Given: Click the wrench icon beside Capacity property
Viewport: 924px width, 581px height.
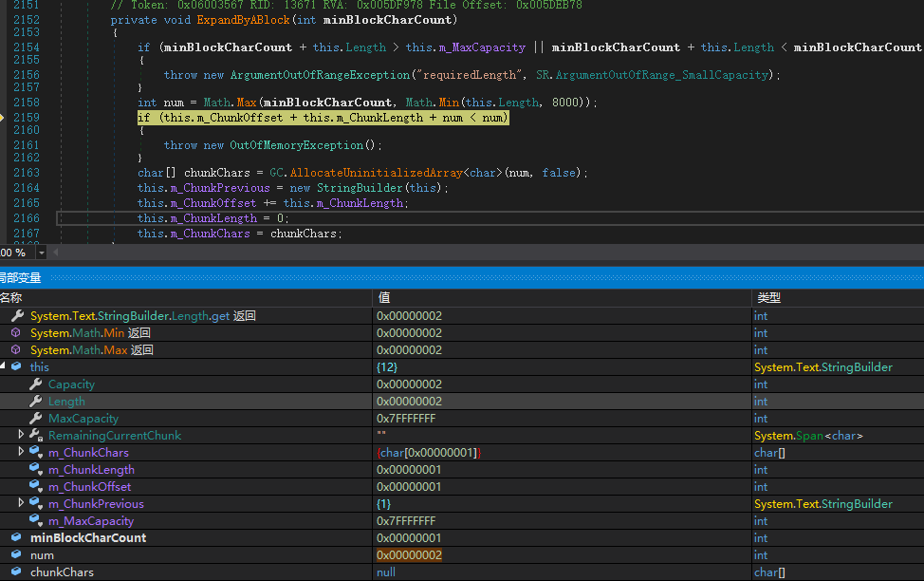Looking at the screenshot, I should pyautogui.click(x=36, y=384).
